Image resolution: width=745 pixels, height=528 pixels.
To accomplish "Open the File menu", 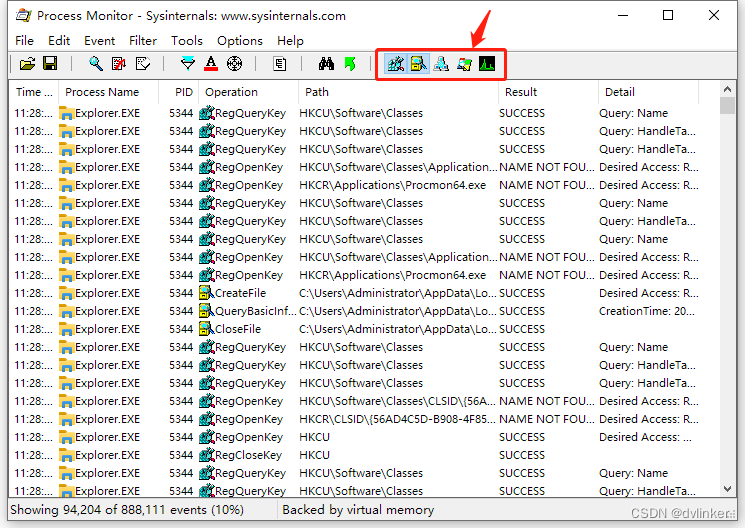I will pos(24,41).
